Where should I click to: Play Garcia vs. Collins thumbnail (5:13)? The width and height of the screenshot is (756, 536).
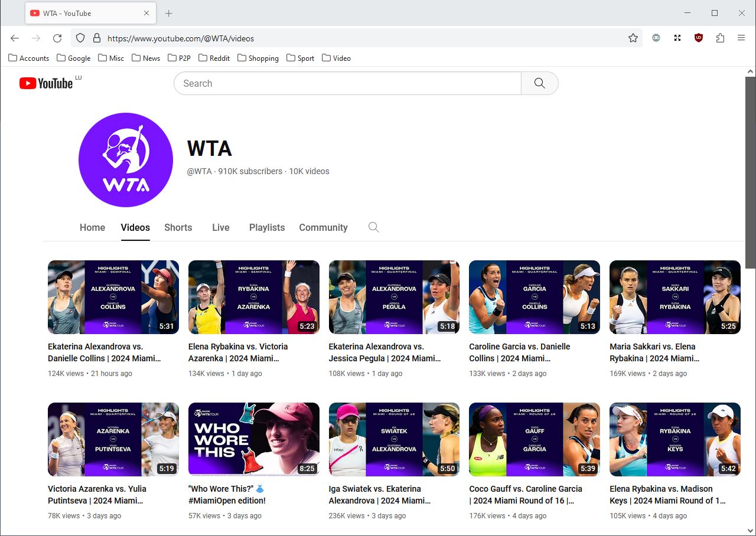[x=535, y=297]
